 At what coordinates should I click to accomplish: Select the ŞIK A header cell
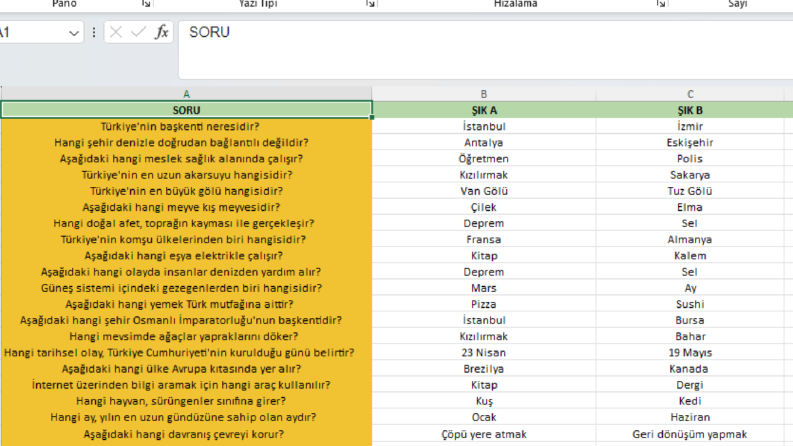[x=484, y=110]
